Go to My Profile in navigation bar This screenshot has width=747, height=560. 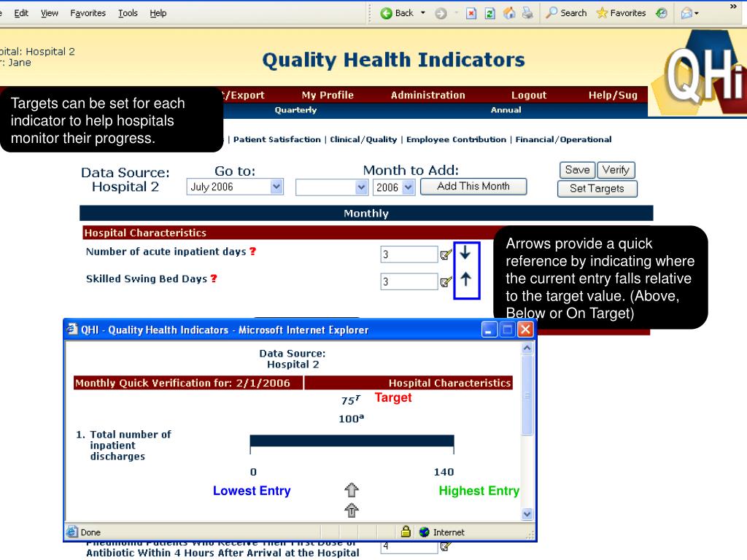click(x=328, y=95)
